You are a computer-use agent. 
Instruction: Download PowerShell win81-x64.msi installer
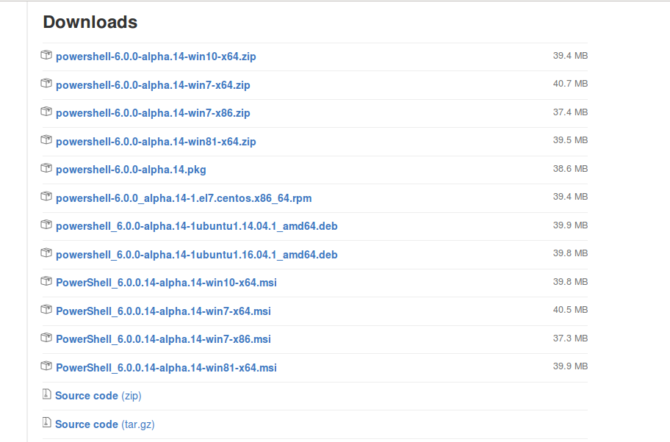coord(166,368)
